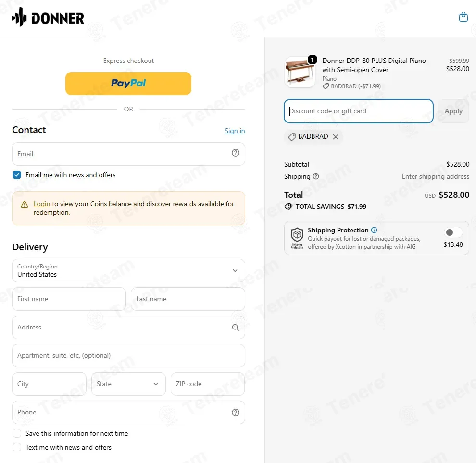Expand the State dropdown
Image resolution: width=476 pixels, height=463 pixels.
[128, 384]
